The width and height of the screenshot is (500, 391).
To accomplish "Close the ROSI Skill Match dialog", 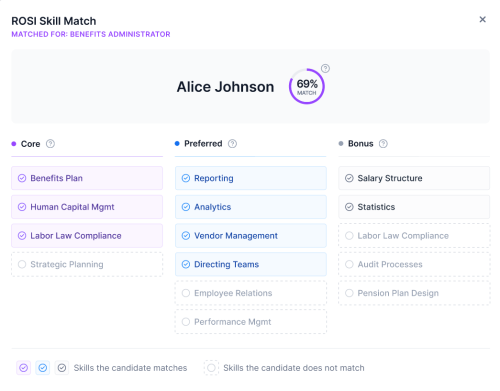I will pyautogui.click(x=482, y=20).
